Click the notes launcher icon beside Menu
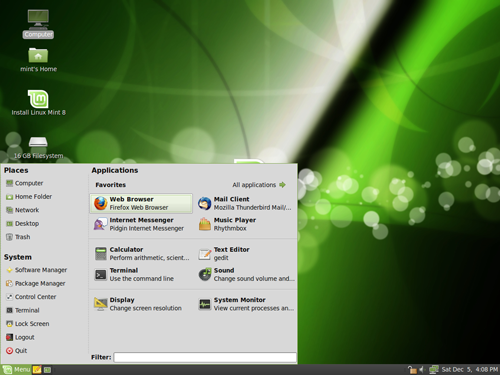The height and width of the screenshot is (375, 500). point(37,370)
